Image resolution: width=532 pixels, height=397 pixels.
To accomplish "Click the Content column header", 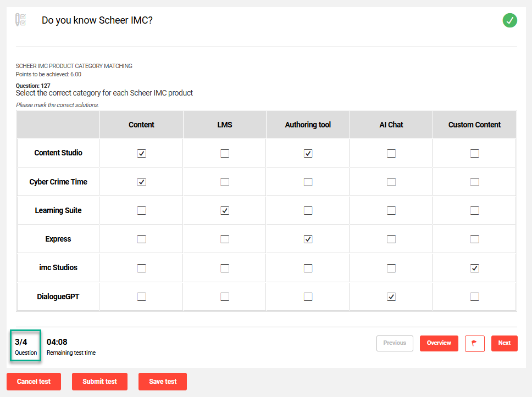I will (x=141, y=125).
